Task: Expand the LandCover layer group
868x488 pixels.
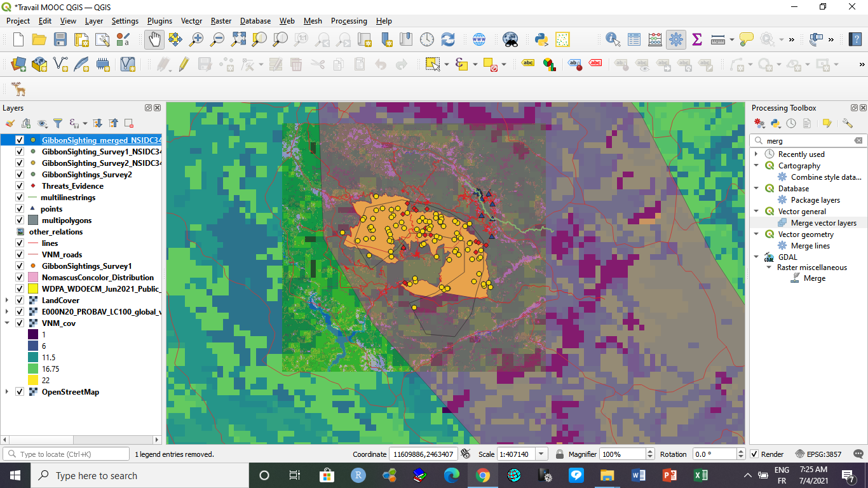Action: pos(7,301)
